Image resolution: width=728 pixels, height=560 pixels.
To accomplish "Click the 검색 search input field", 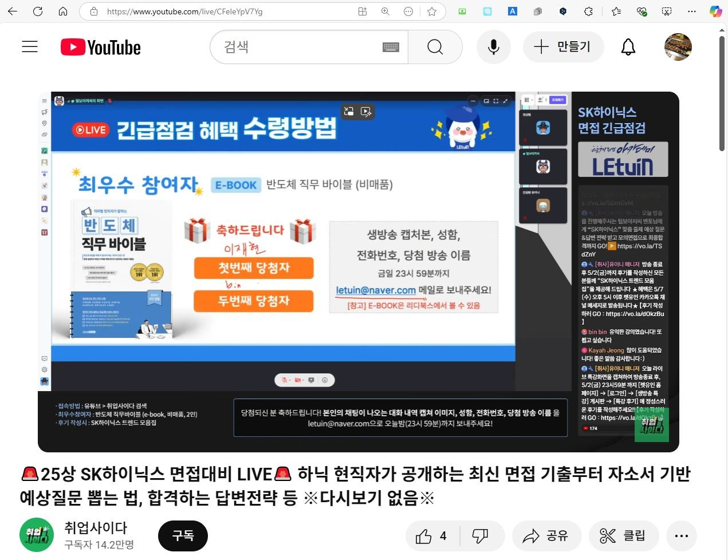I will pos(298,47).
